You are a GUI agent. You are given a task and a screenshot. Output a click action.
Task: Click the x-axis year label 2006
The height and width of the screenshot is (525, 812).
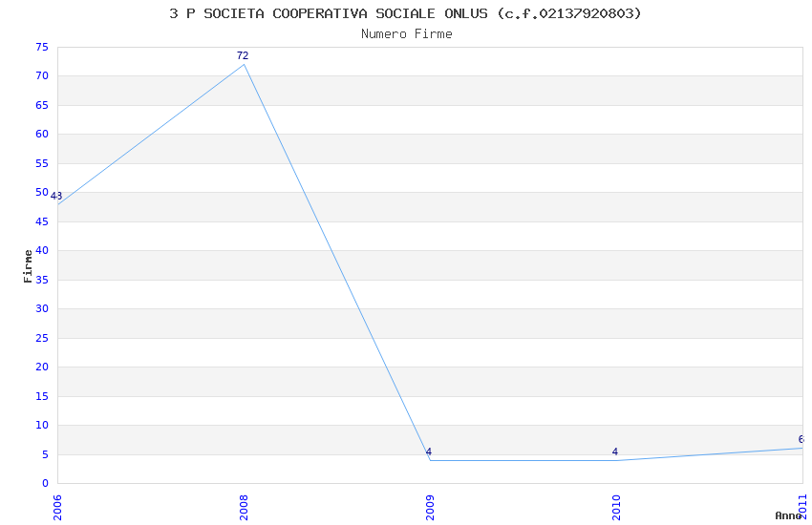(x=57, y=508)
